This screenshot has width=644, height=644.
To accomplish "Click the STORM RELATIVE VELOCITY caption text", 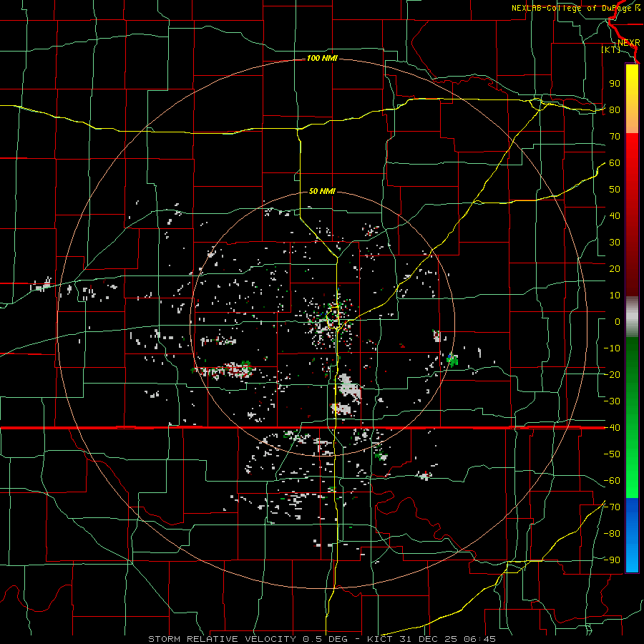I will pos(223,639).
